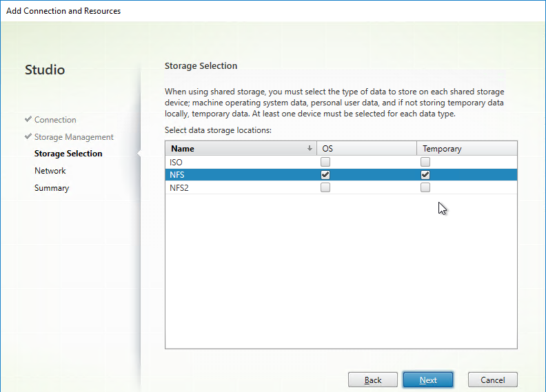
Task: Enable OS storage for NFS2
Action: 325,187
